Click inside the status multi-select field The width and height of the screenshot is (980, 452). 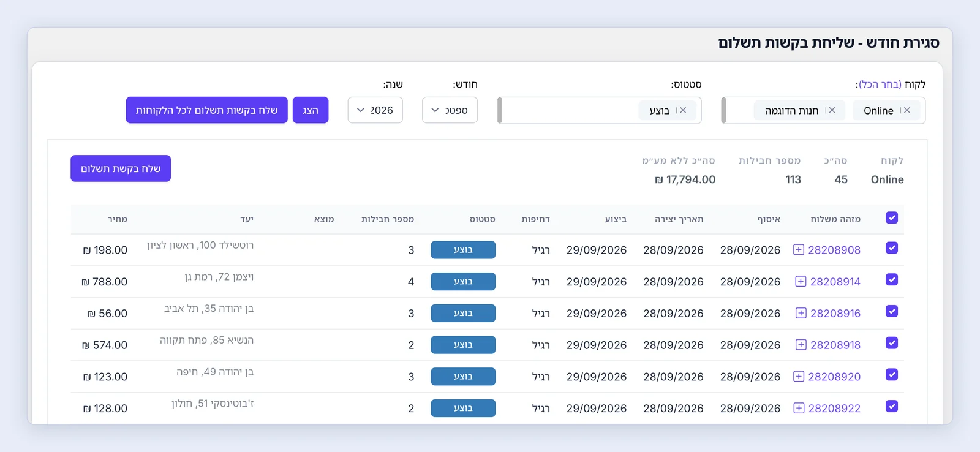[599, 110]
